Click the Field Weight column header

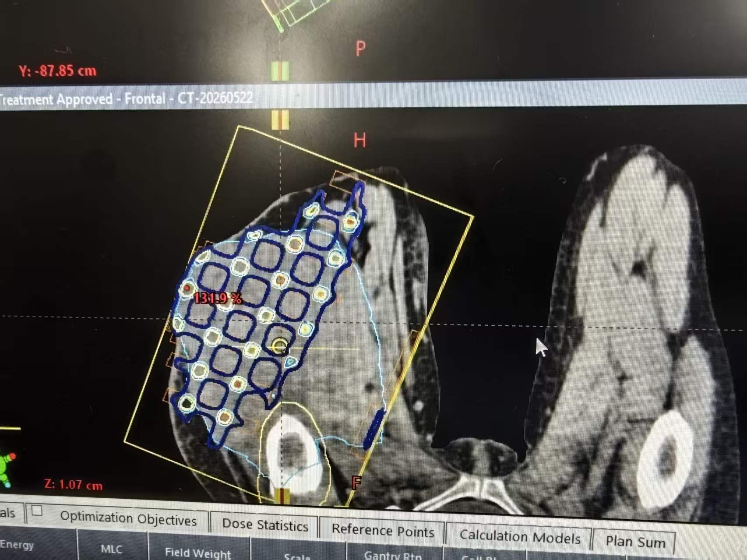198,553
